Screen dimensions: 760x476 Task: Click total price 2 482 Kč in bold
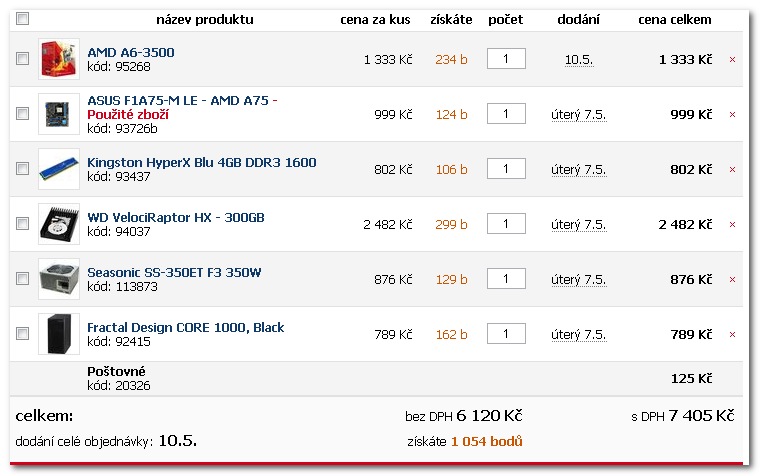(x=685, y=224)
